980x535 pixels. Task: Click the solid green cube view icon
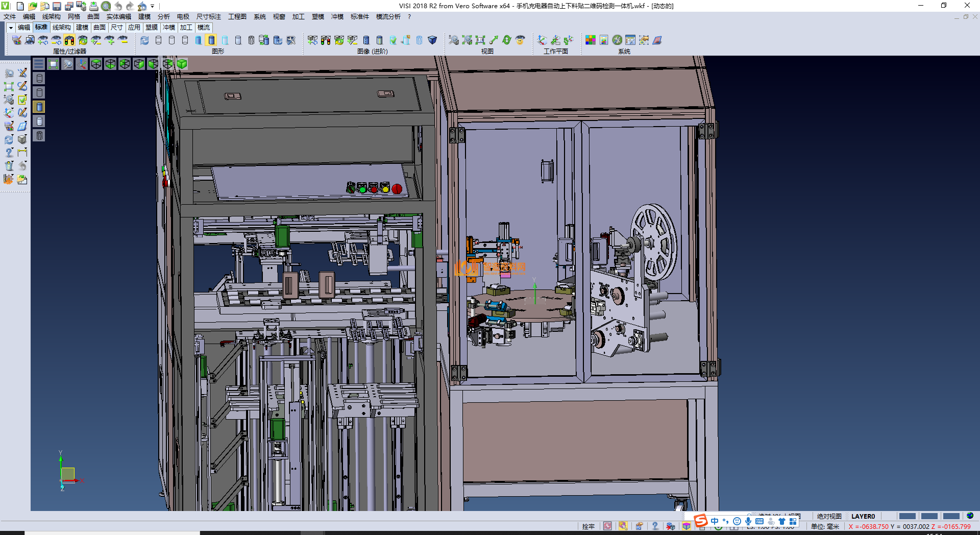(x=182, y=64)
